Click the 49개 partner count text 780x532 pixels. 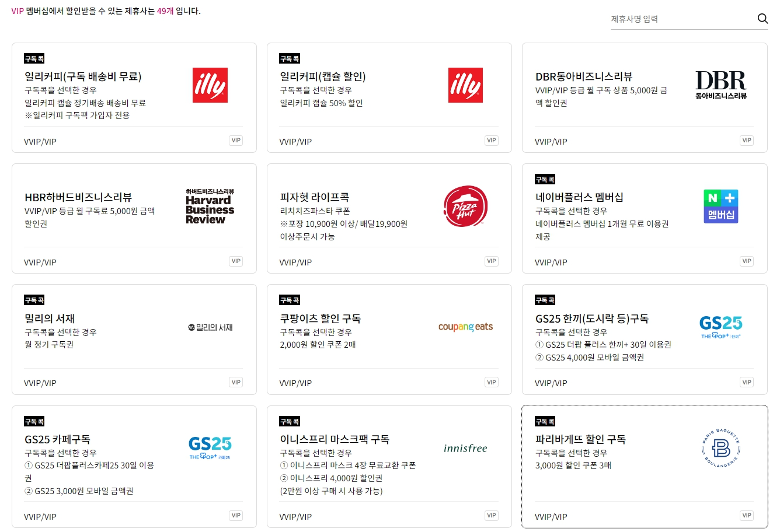click(x=165, y=11)
